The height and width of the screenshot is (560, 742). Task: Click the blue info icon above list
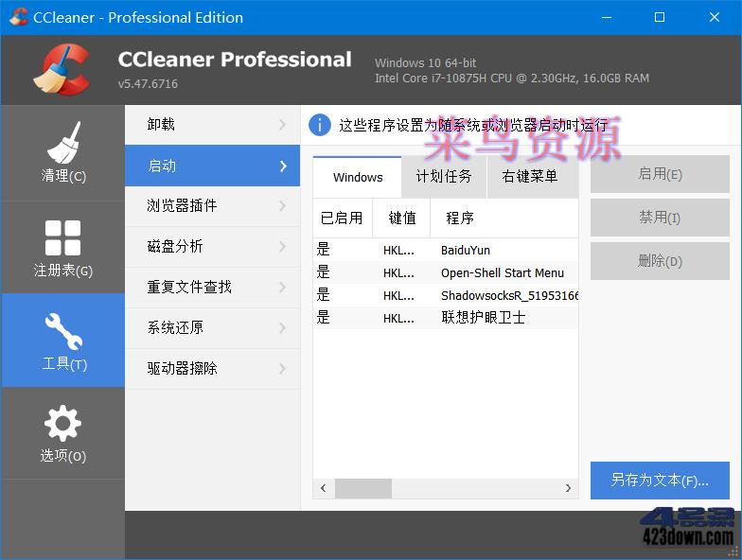tap(321, 125)
